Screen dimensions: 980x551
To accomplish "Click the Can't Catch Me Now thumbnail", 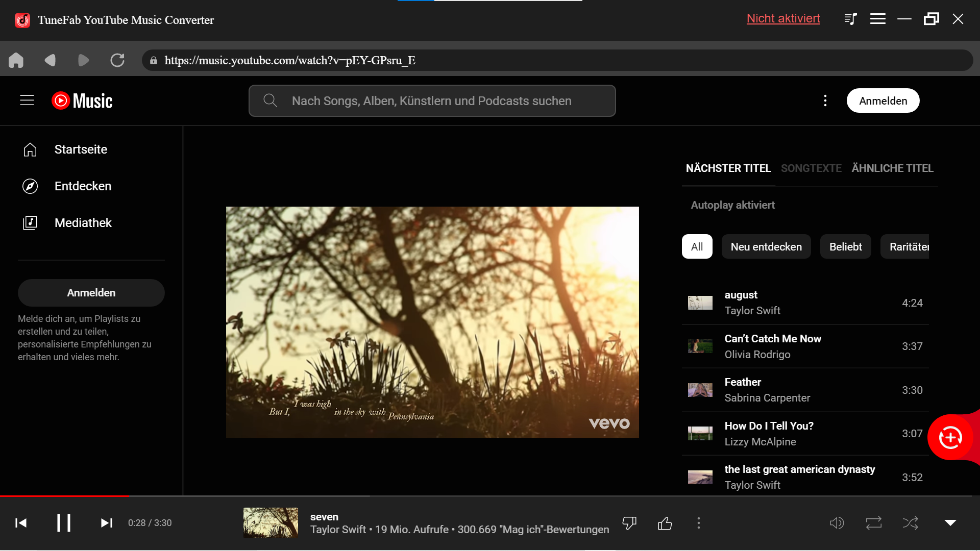I will [700, 346].
